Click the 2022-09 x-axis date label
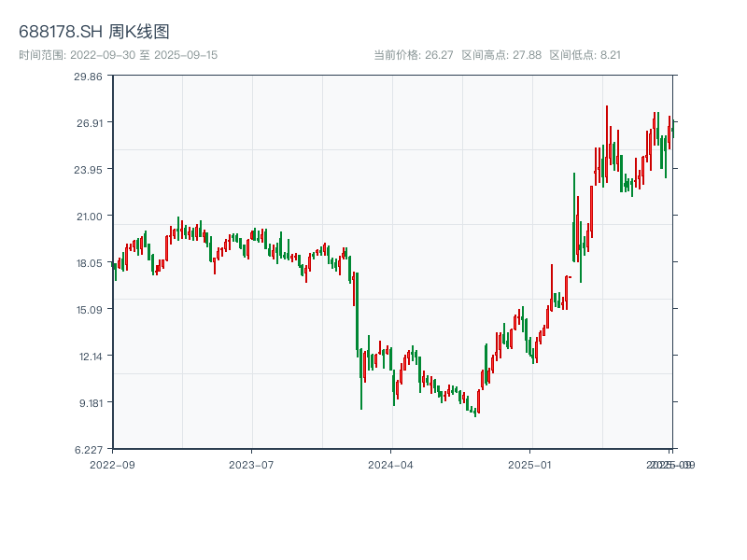This screenshot has height=560, width=747. tap(112, 464)
